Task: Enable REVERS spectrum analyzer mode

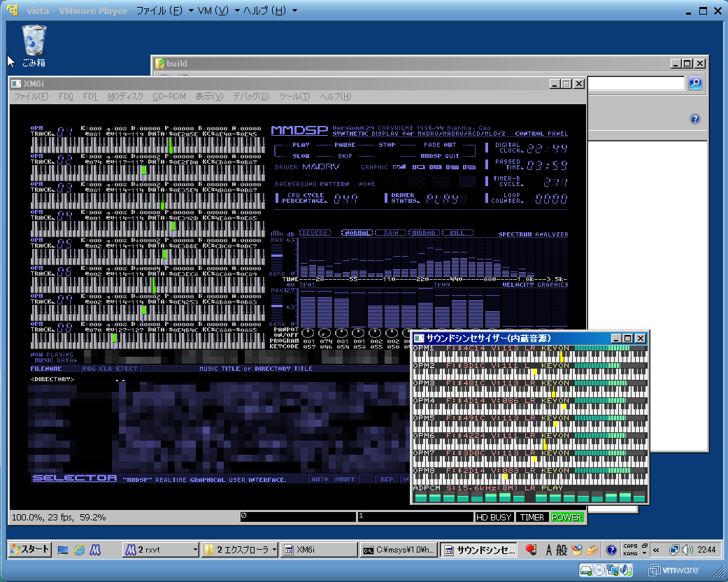Action: [315, 233]
